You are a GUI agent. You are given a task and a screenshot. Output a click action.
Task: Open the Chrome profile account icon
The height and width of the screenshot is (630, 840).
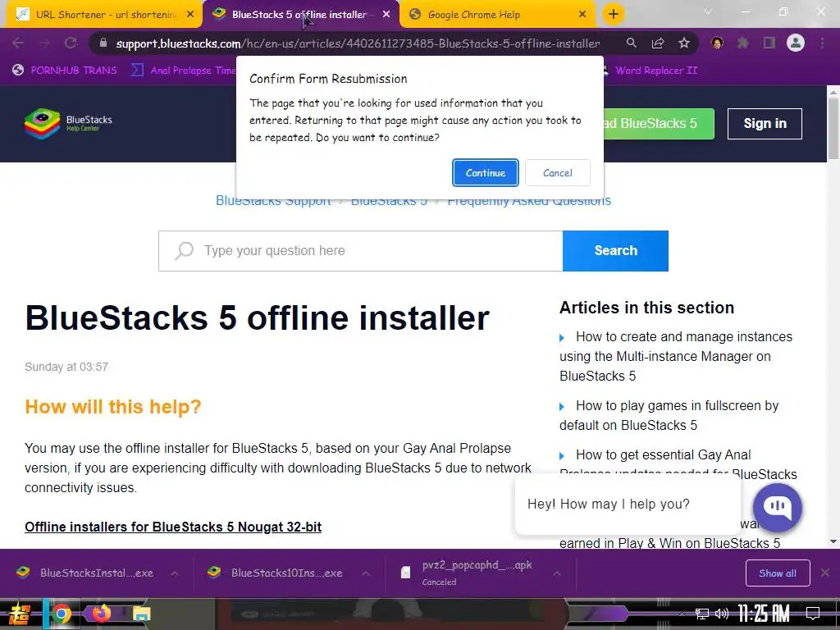tap(796, 43)
